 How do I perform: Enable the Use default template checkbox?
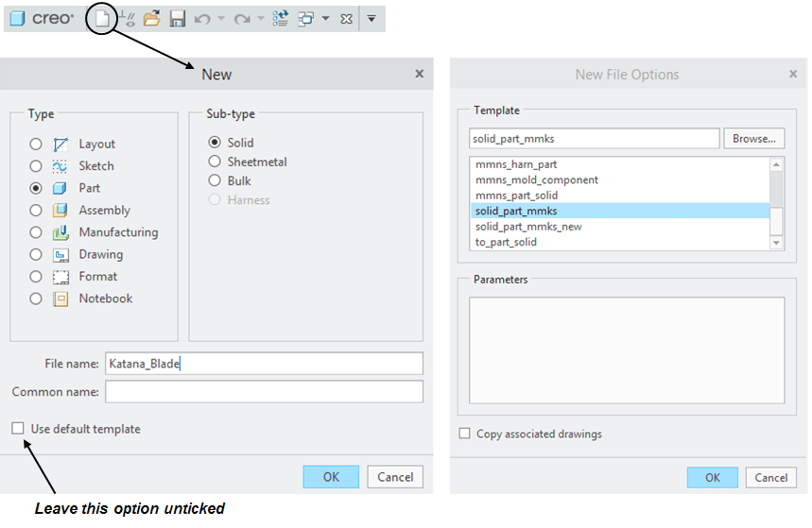(18, 429)
